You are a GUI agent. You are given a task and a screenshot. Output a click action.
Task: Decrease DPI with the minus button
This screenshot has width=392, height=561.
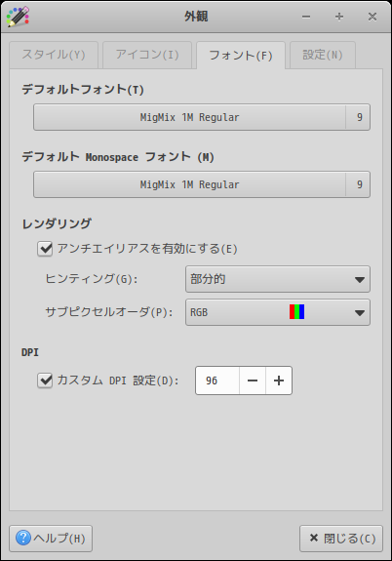(x=253, y=381)
